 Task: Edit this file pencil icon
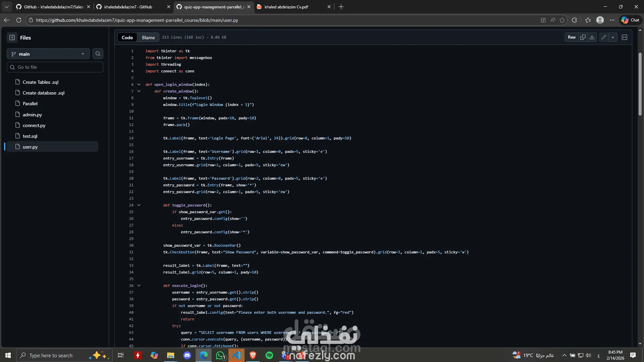(604, 37)
